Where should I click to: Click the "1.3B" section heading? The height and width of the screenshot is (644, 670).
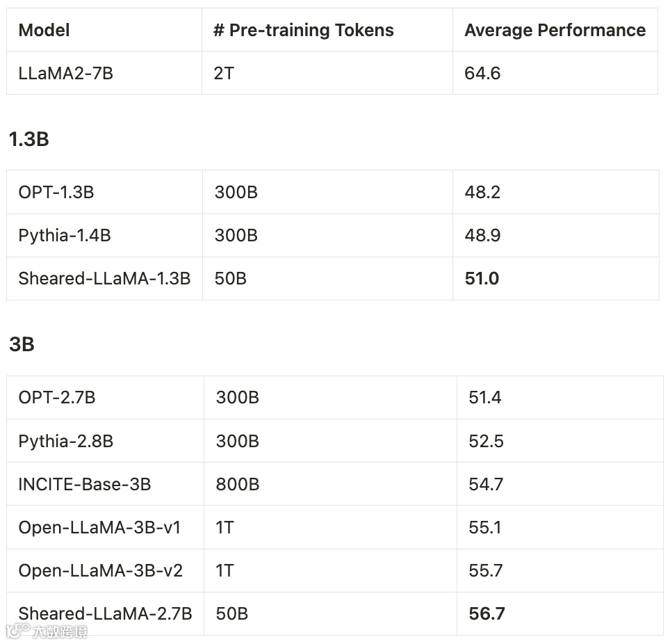[x=28, y=139]
